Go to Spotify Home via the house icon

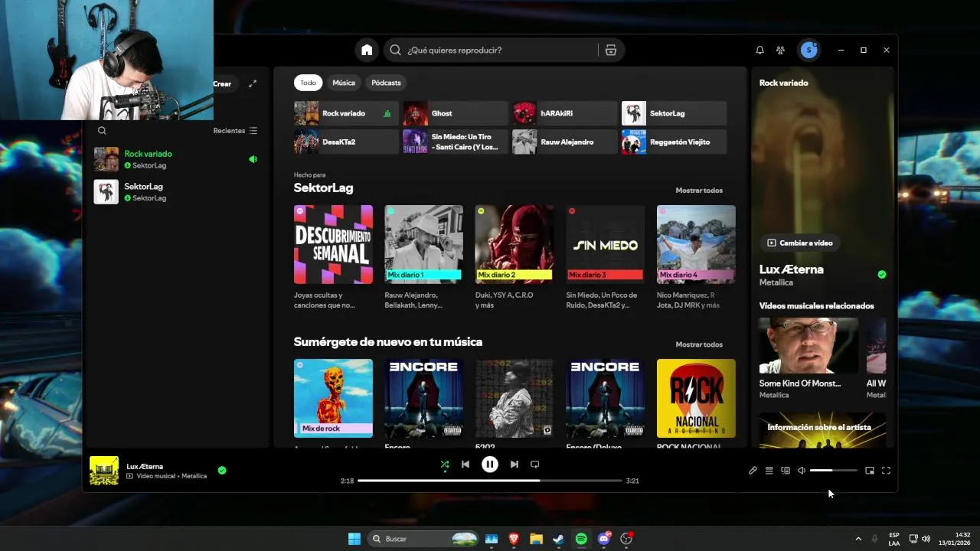(367, 50)
